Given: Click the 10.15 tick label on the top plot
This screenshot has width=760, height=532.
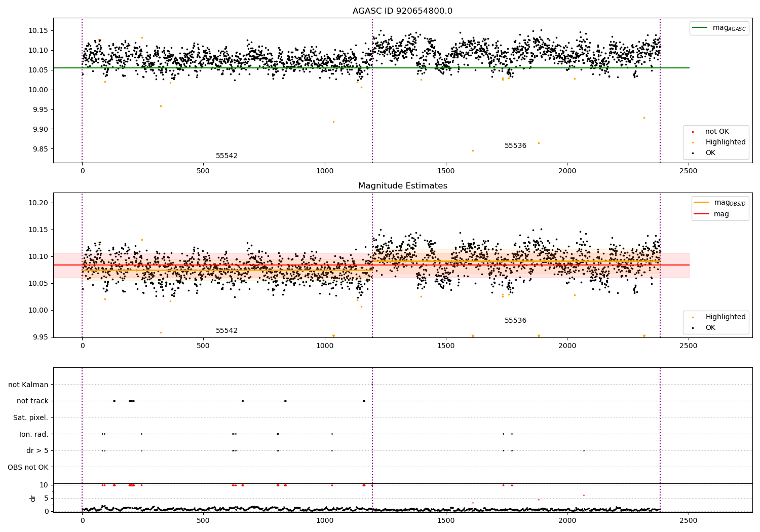Looking at the screenshot, I should (x=38, y=31).
